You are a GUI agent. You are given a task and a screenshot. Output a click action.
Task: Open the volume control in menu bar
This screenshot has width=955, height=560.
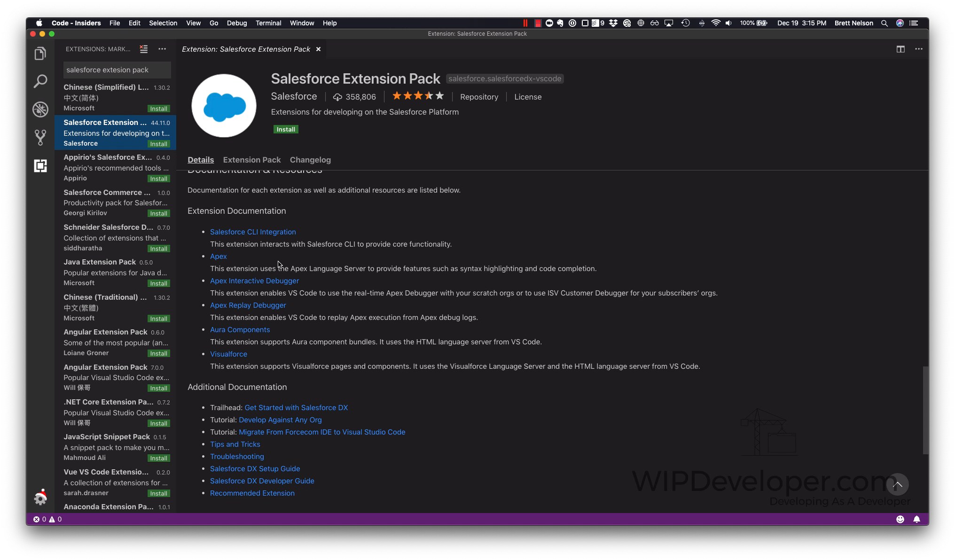coord(728,23)
